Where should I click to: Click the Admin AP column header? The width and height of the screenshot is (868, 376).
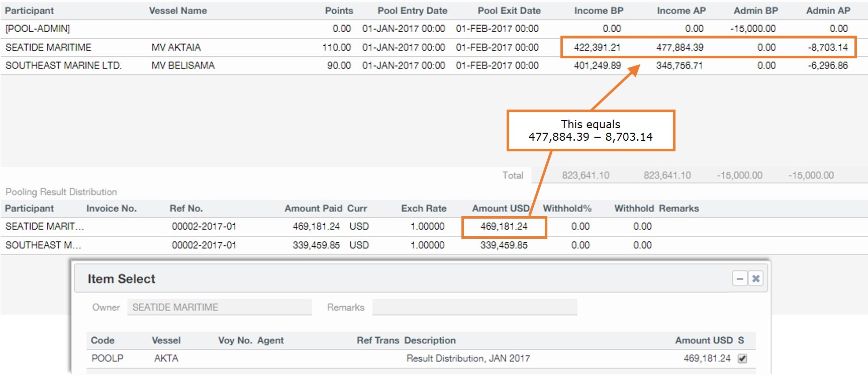tap(828, 11)
